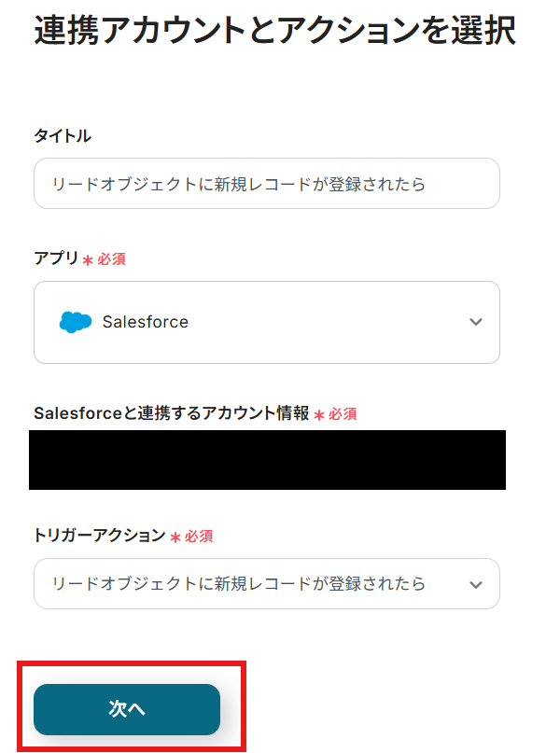Click the 必須 text beside トリガーアクション
The width and height of the screenshot is (560, 753).
(199, 537)
